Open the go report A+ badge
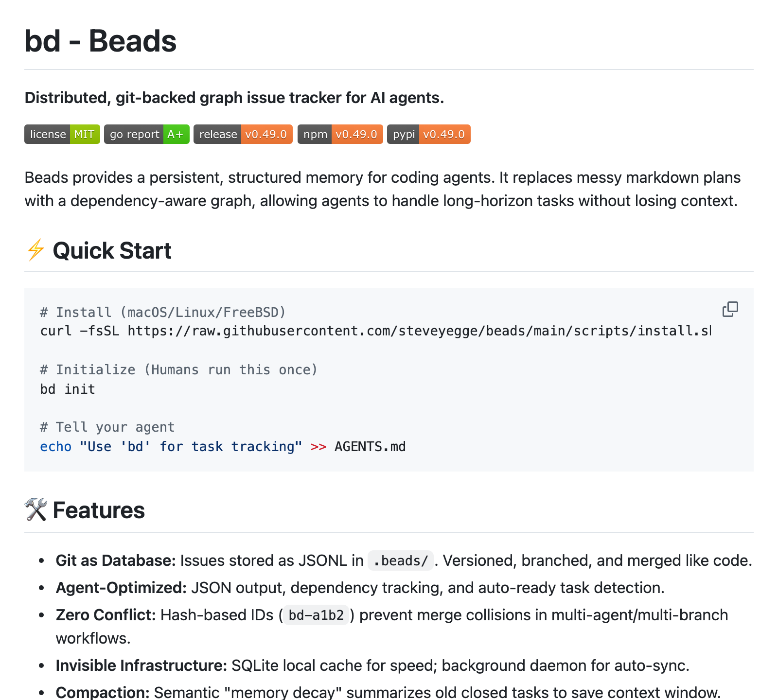Screen dimensions: 778x700 146,134
